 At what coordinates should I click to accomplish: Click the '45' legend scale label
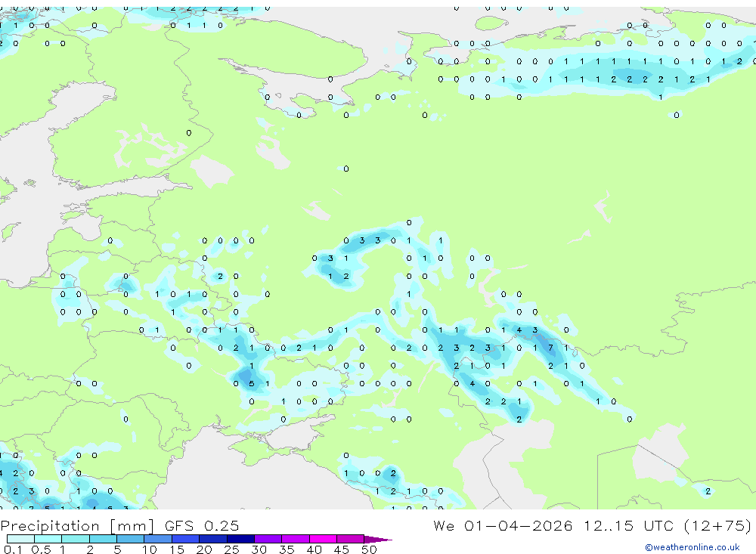(342, 549)
